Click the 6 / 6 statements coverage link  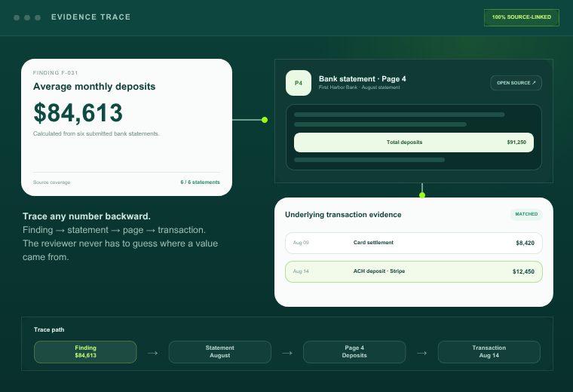click(201, 182)
